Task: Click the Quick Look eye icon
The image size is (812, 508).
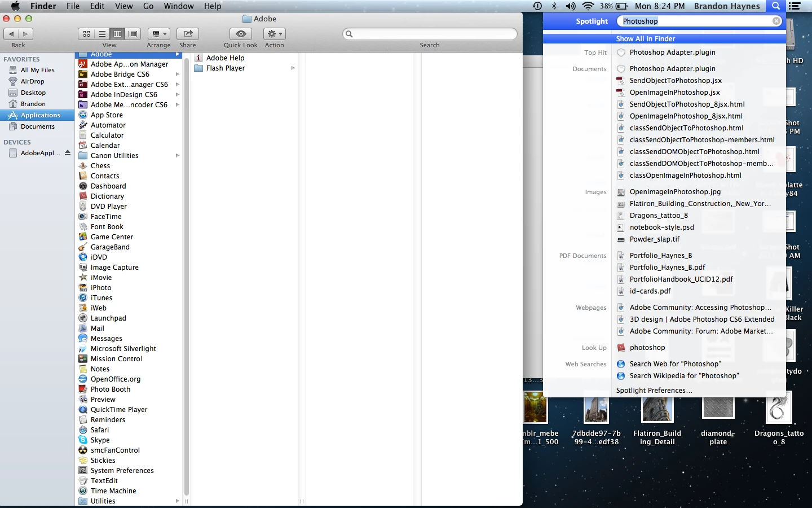Action: coord(241,34)
